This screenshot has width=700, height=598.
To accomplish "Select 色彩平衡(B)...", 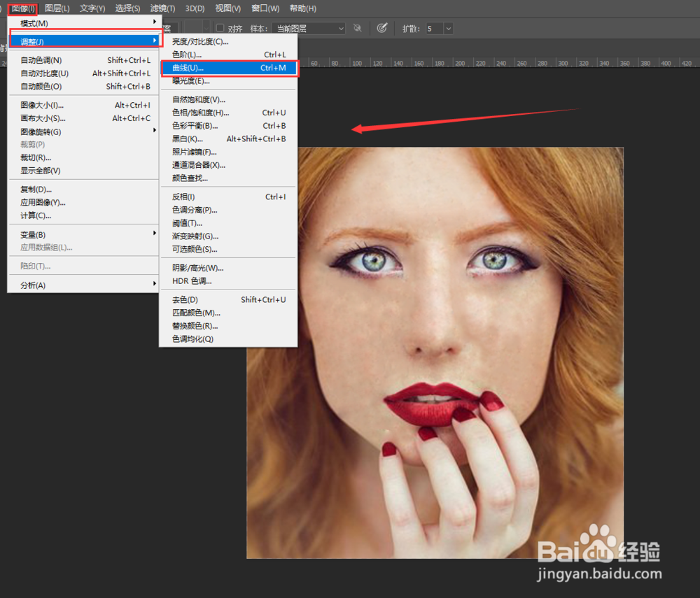I will (229, 126).
